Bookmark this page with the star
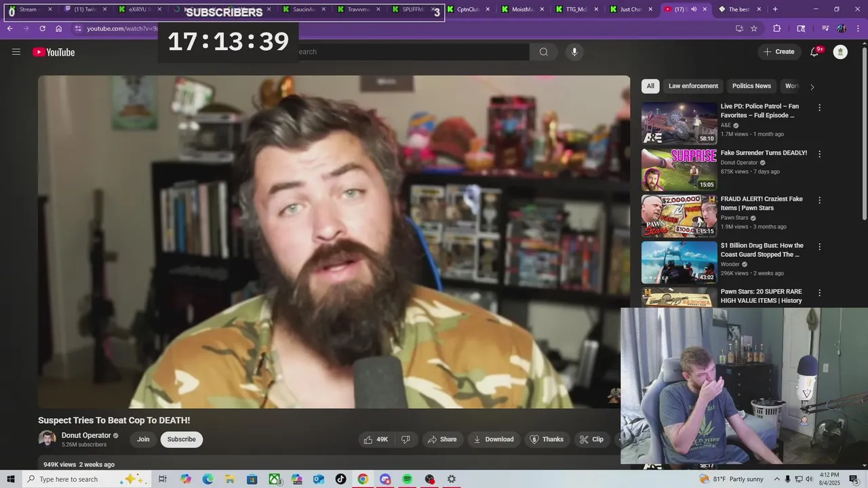 754,28
